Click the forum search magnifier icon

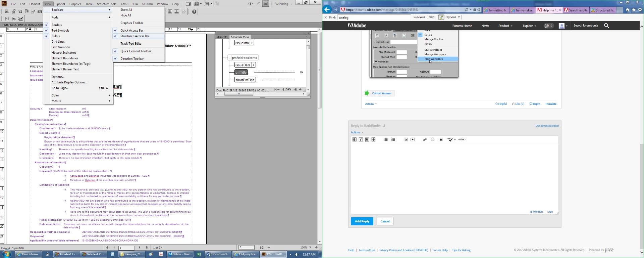606,26
